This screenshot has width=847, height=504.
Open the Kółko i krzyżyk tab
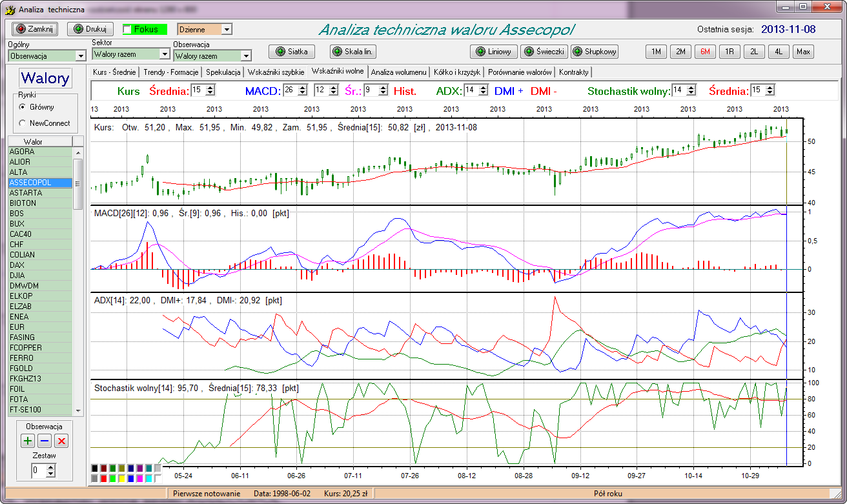[458, 72]
